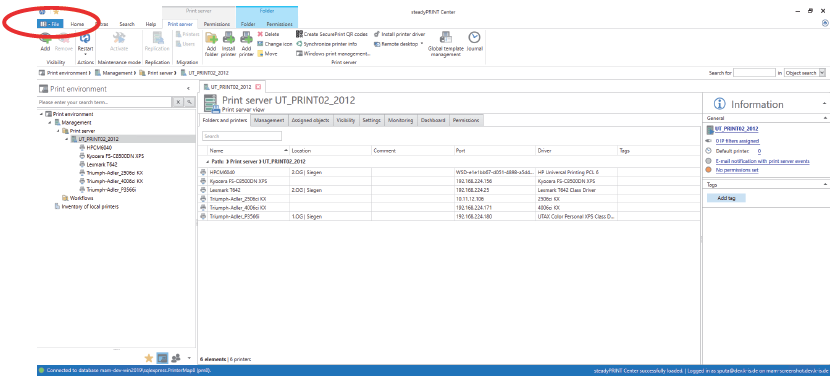Collapse the General section

[825, 118]
